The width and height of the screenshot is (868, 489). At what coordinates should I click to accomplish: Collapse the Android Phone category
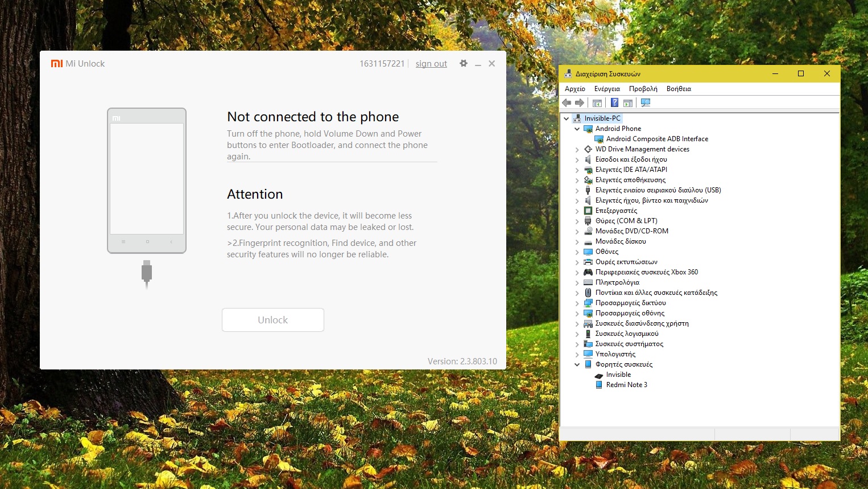click(x=577, y=129)
